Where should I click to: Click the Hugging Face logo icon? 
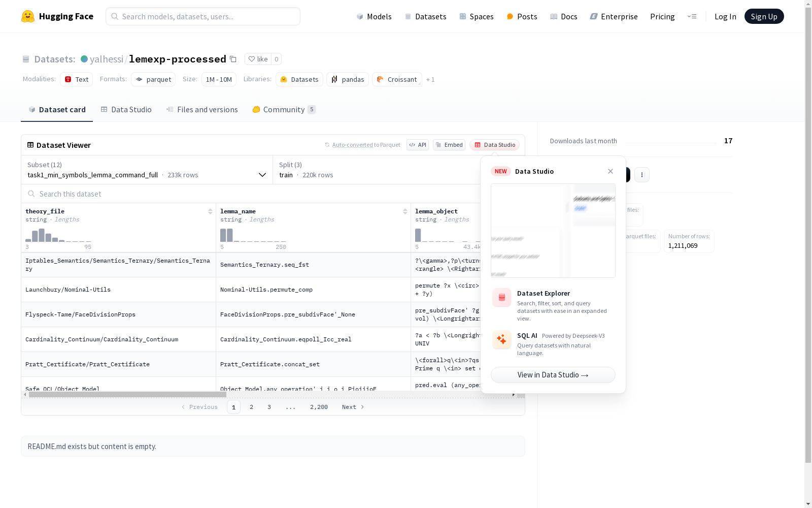tap(28, 16)
